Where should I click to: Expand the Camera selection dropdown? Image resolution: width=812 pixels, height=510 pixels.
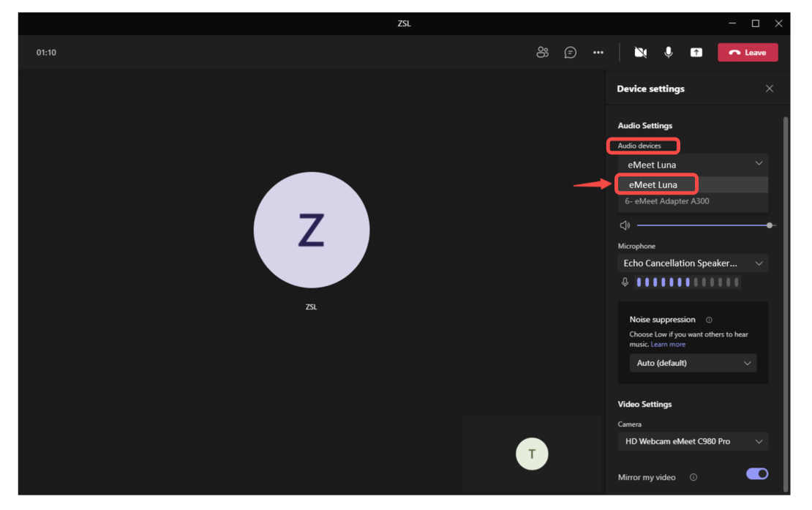point(692,441)
